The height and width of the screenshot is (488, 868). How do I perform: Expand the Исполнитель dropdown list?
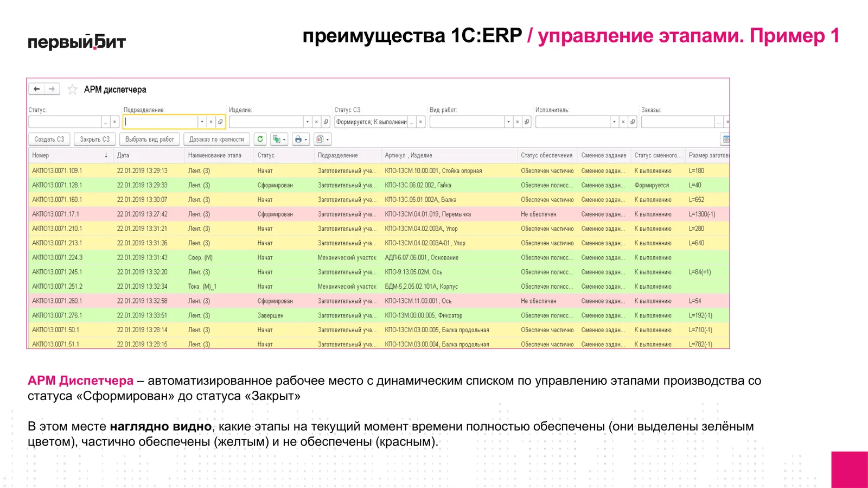(614, 122)
